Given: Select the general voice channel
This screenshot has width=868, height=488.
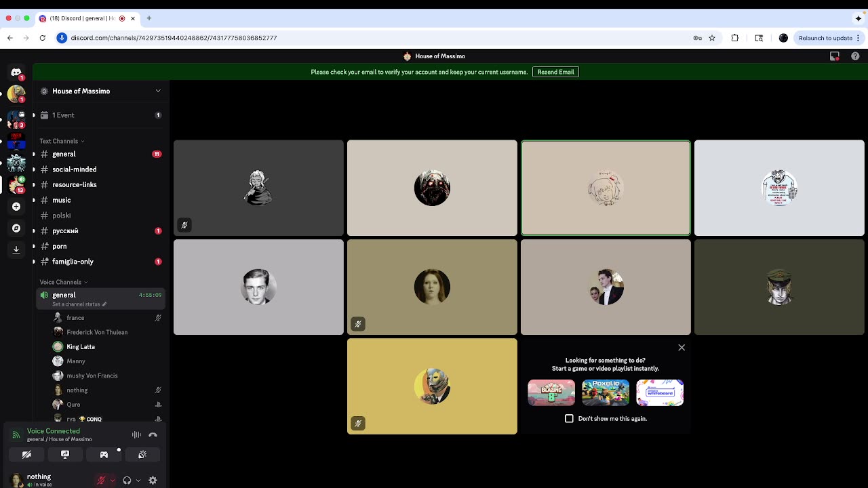Looking at the screenshot, I should point(100,298).
